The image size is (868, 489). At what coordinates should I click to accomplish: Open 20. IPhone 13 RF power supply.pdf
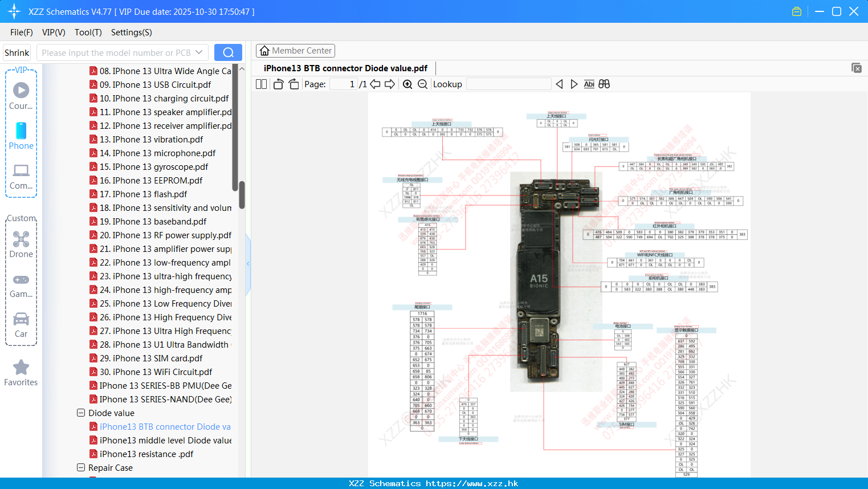(x=161, y=235)
